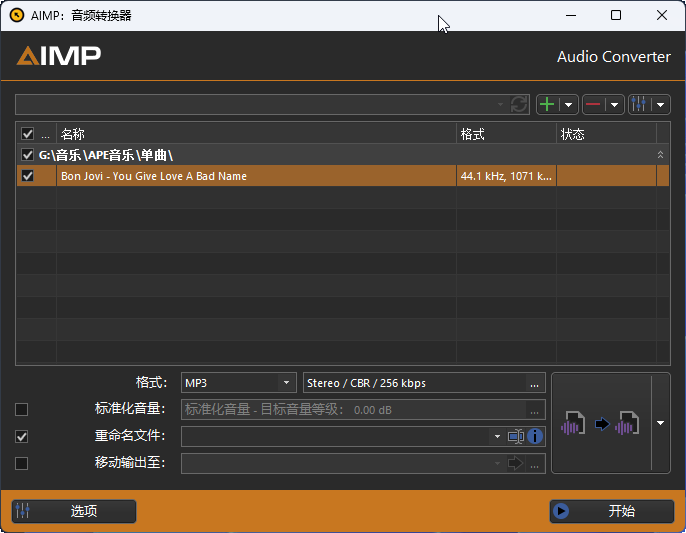
Task: Click the blue info icon
Action: click(535, 437)
